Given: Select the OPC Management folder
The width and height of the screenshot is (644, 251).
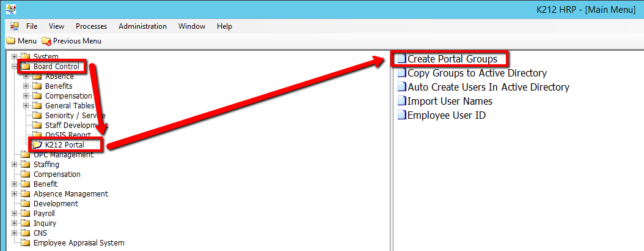Looking at the screenshot, I should [x=63, y=155].
